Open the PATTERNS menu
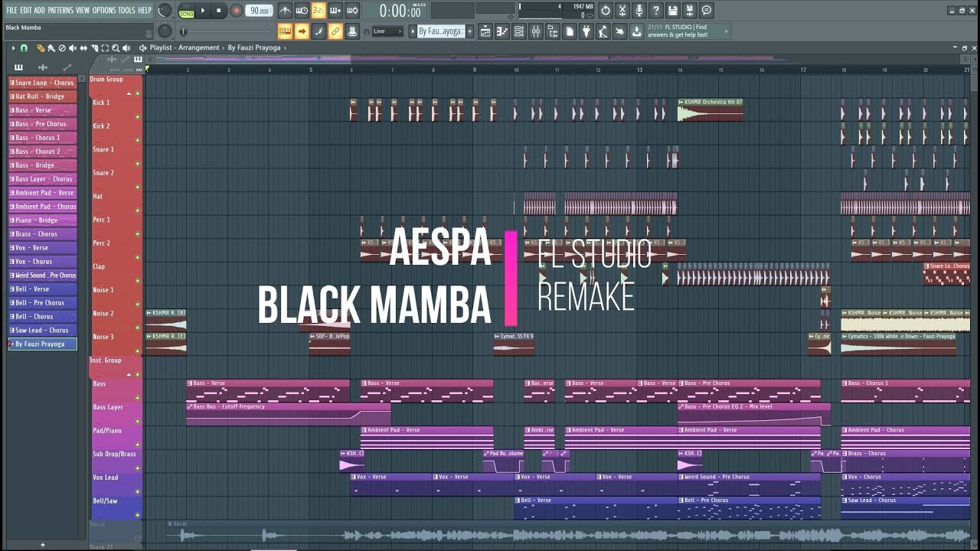The image size is (980, 551). [60, 11]
